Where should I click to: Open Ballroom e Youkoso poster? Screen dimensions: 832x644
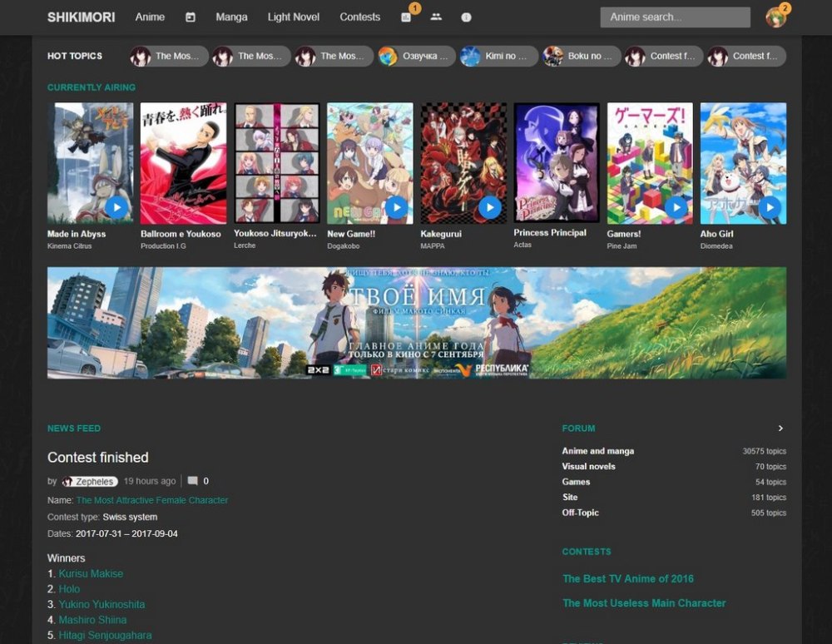[x=184, y=163]
